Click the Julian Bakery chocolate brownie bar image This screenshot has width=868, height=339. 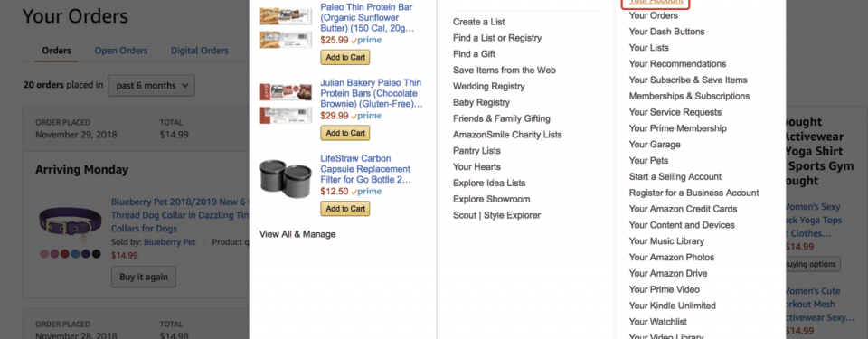[x=286, y=103]
